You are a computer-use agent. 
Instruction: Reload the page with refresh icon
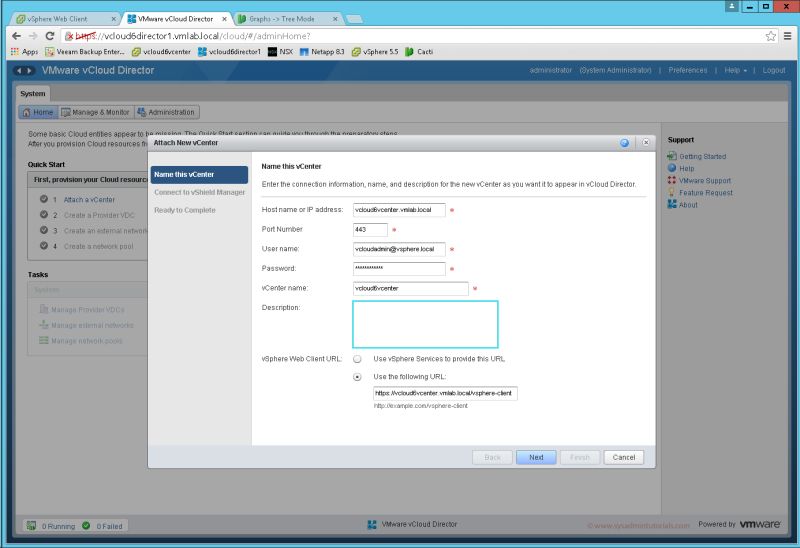49,36
